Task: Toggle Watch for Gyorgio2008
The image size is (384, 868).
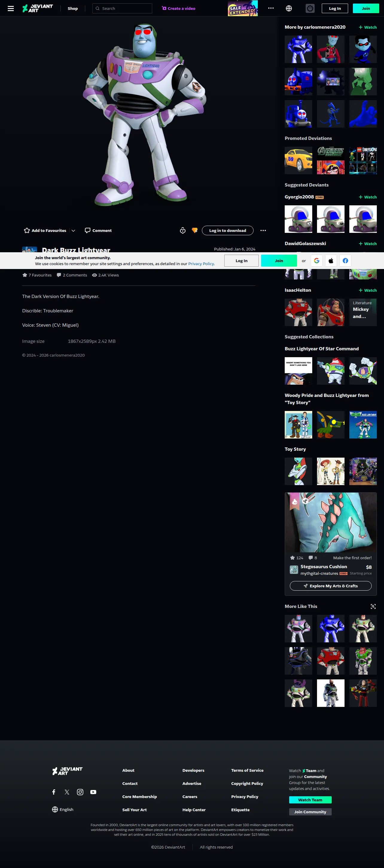Action: pyautogui.click(x=368, y=197)
